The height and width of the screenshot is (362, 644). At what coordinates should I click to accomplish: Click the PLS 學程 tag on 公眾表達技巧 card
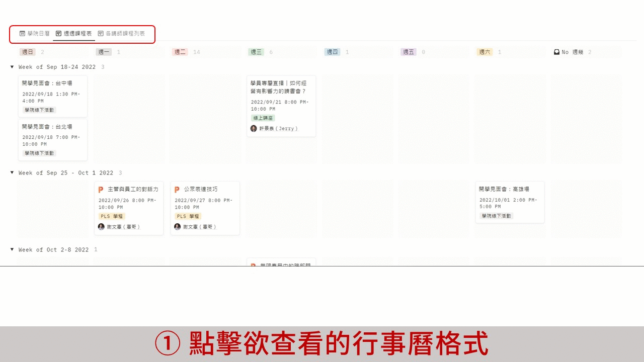click(188, 216)
